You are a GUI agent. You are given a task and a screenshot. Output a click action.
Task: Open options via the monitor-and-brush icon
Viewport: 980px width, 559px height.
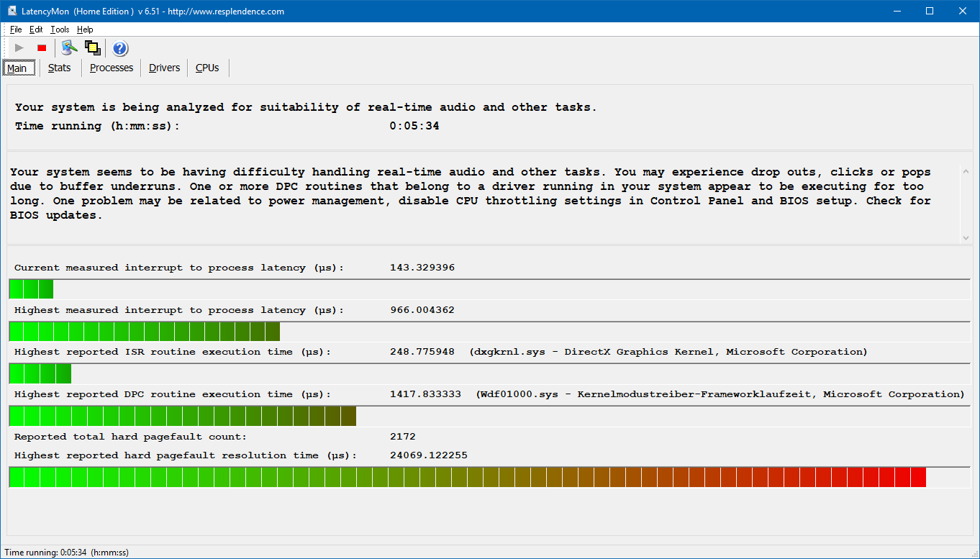(69, 48)
